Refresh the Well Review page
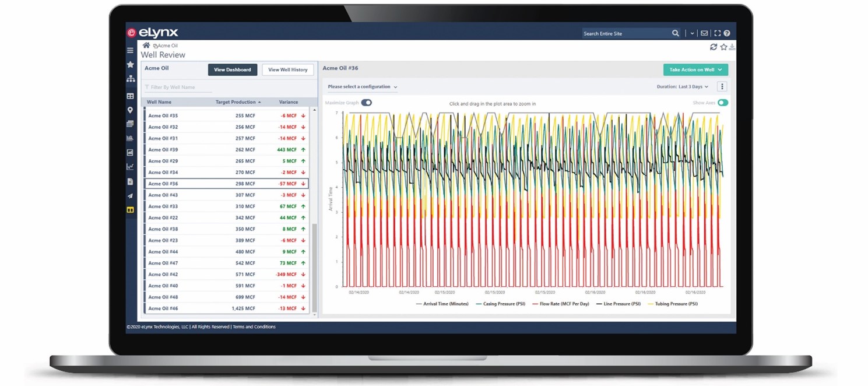Viewport: 868px width, 386px height. pyautogui.click(x=714, y=47)
